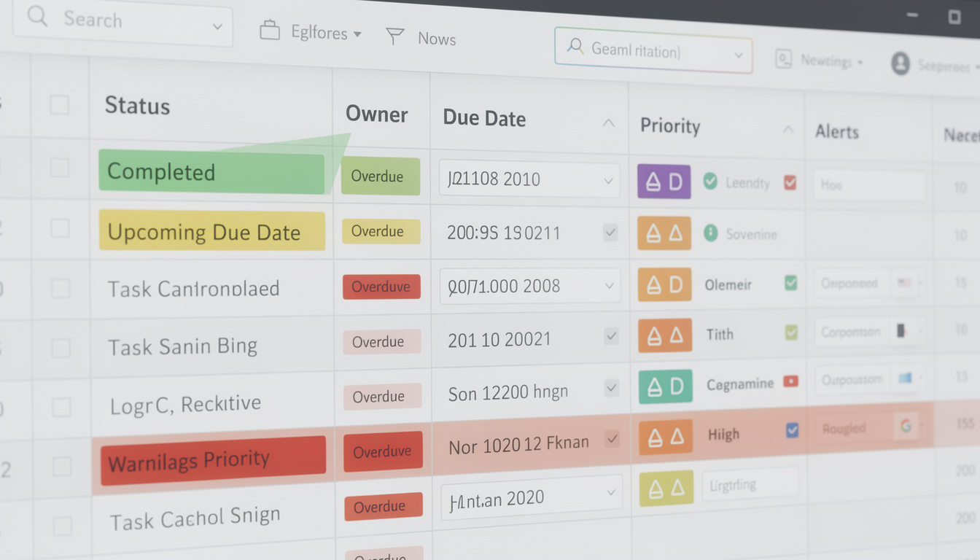Expand the Geaml ritation dropdown chevron
This screenshot has height=560, width=980.
(x=739, y=55)
